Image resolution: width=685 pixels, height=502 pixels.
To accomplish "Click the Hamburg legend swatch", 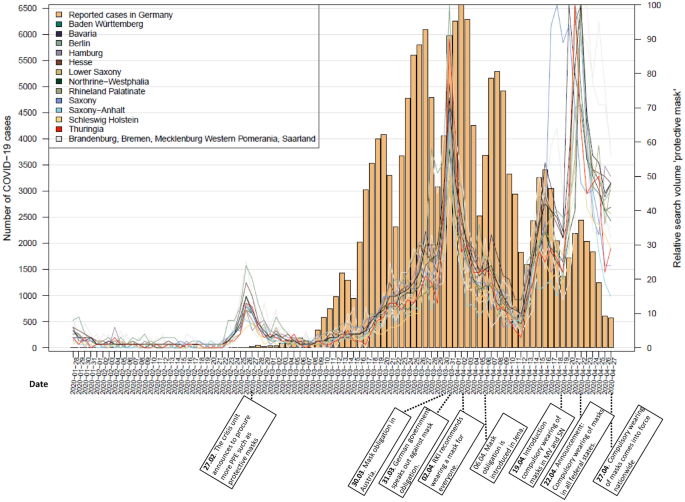I will 59,53.
